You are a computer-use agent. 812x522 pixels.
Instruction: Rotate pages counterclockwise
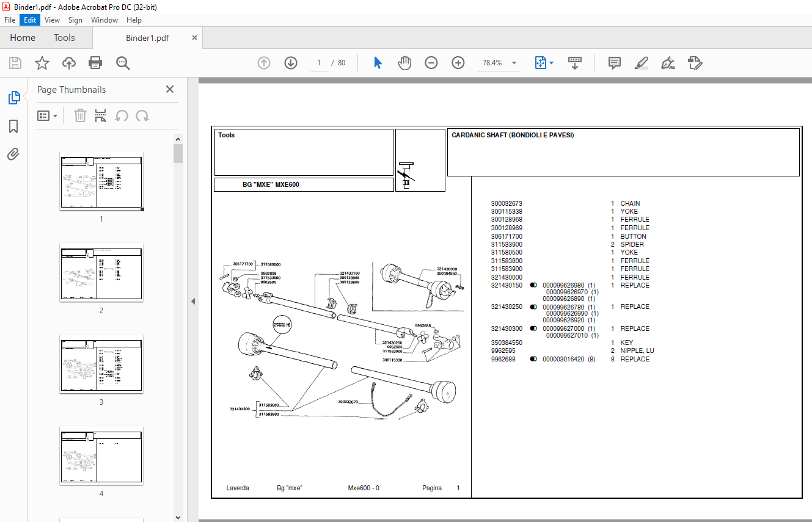(122, 115)
